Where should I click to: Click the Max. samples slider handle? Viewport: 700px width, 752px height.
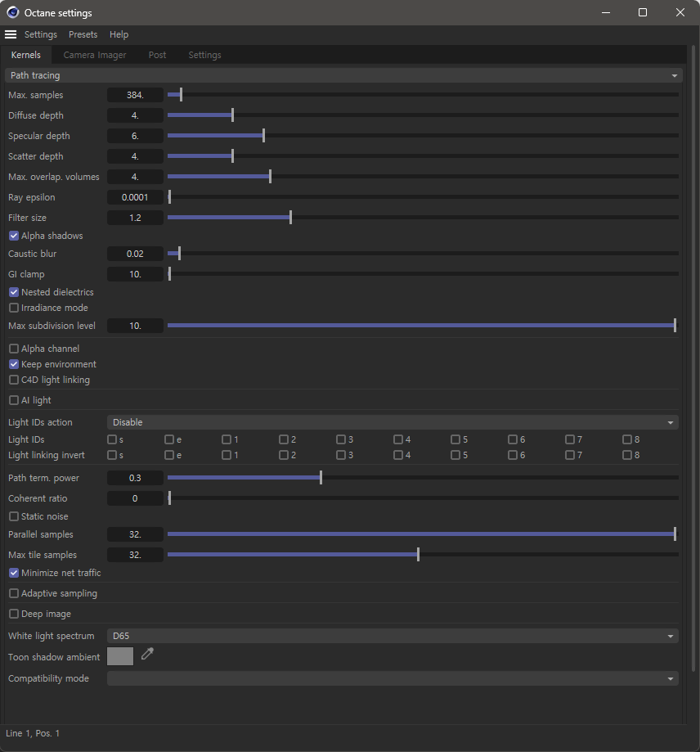click(181, 95)
